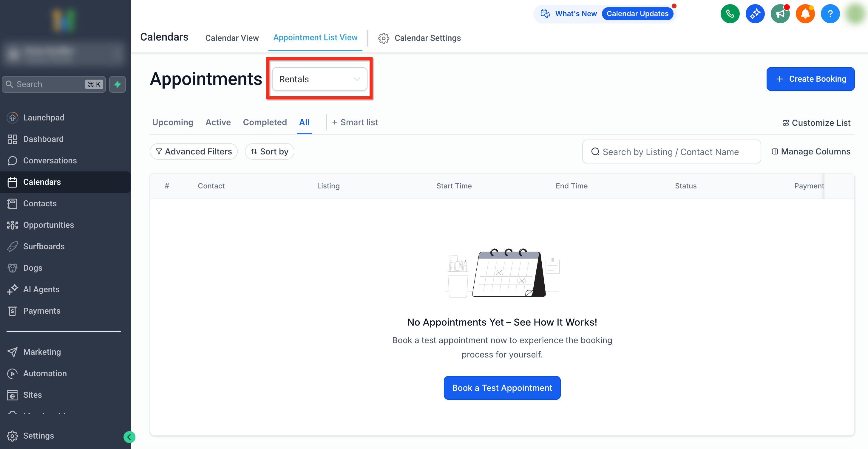Viewport: 868px width, 449px height.
Task: Open AI Agents in the sidebar
Action: click(41, 289)
